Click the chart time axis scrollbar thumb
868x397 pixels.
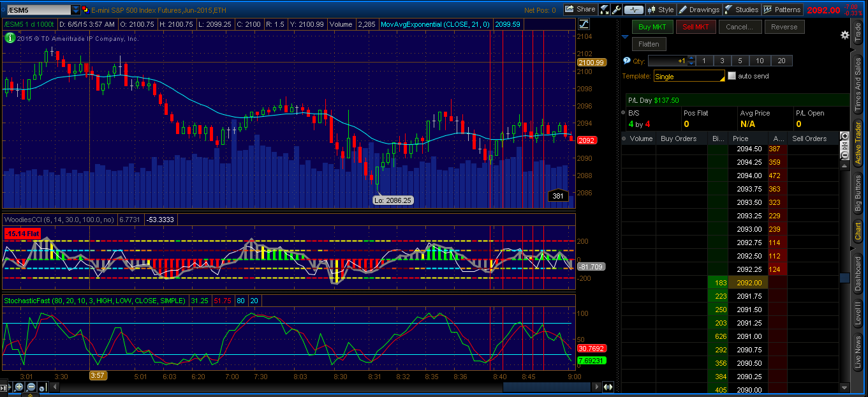[548, 387]
